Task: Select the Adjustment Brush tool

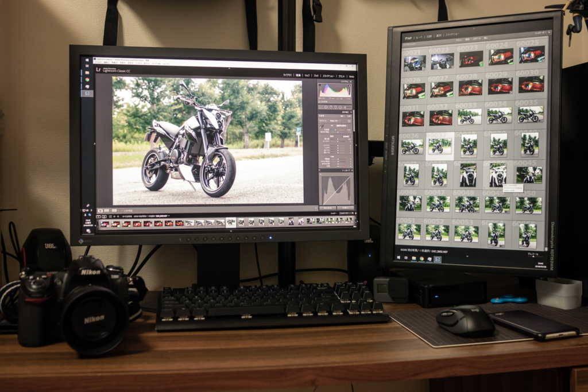Action: tap(347, 107)
